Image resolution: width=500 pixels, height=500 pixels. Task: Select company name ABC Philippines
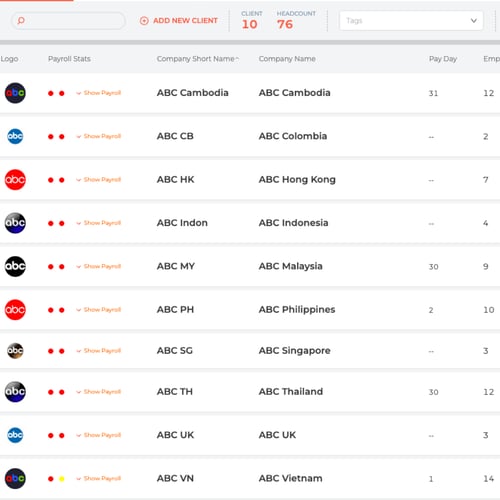[297, 309]
